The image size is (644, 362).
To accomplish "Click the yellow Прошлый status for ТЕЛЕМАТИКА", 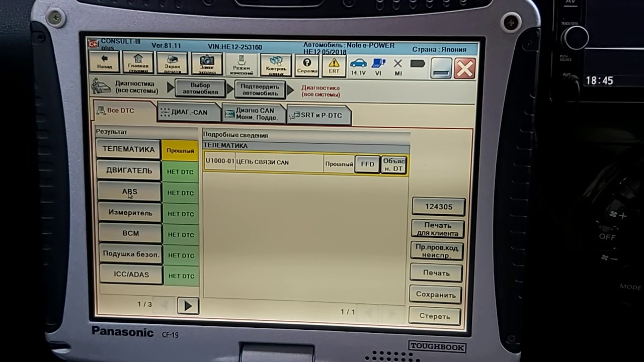I will pyautogui.click(x=180, y=150).
